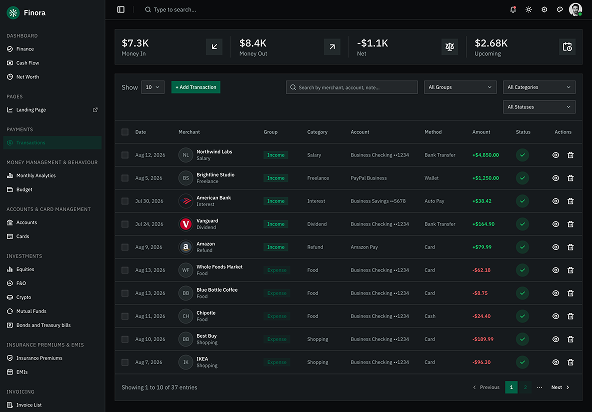Image resolution: width=592 pixels, height=412 pixels.
Task: Tick the select-all checkbox in table header
Action: [x=125, y=132]
